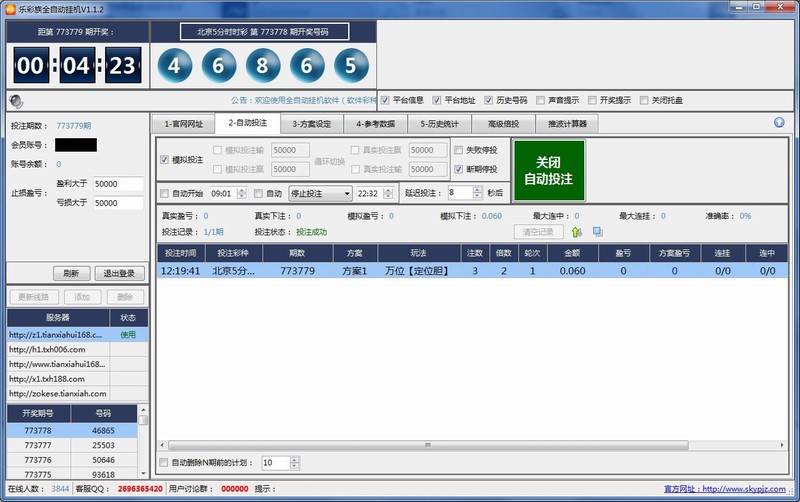Image resolution: width=800 pixels, height=502 pixels.
Task: Click the speaker icon beside the announcement bar
Action: pos(14,100)
